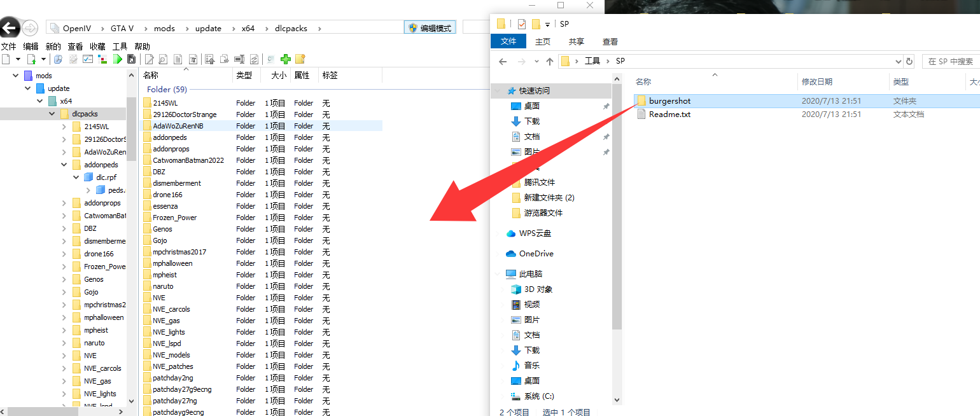
Task: Click the copy files toolbar icon
Action: point(225,59)
